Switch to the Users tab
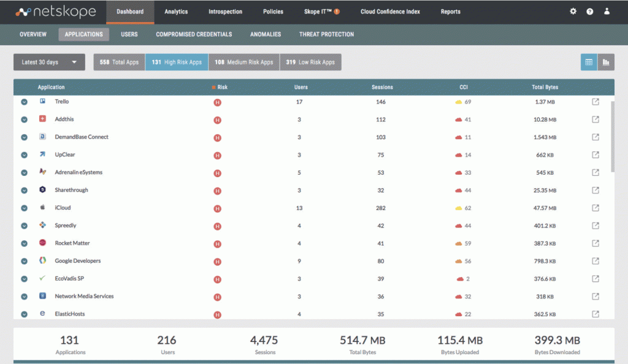Image resolution: width=628 pixels, height=364 pixels. (129, 34)
